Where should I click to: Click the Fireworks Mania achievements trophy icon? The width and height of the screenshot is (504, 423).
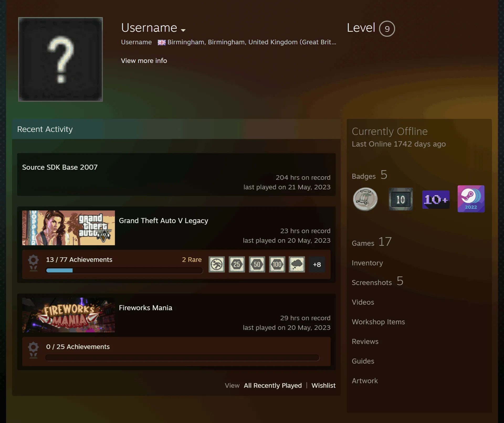coord(33,350)
